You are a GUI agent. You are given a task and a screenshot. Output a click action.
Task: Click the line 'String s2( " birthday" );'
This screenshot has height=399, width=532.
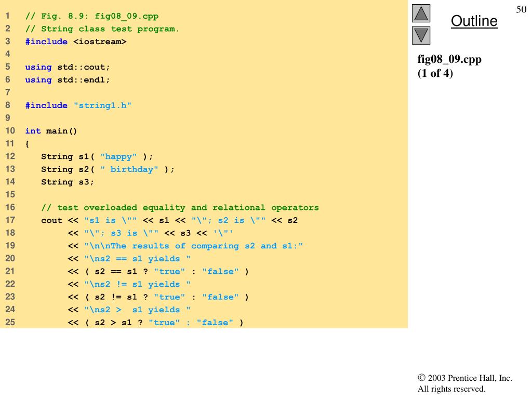click(x=108, y=169)
